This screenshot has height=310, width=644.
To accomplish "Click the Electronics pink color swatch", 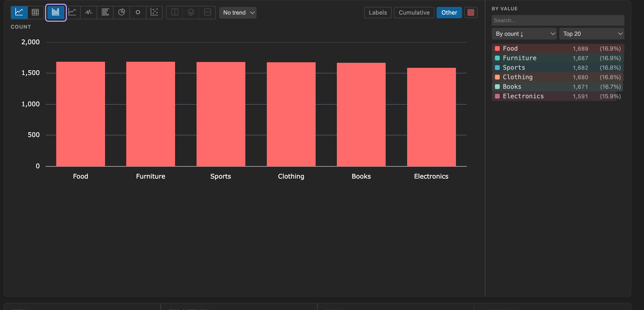I will (x=497, y=96).
